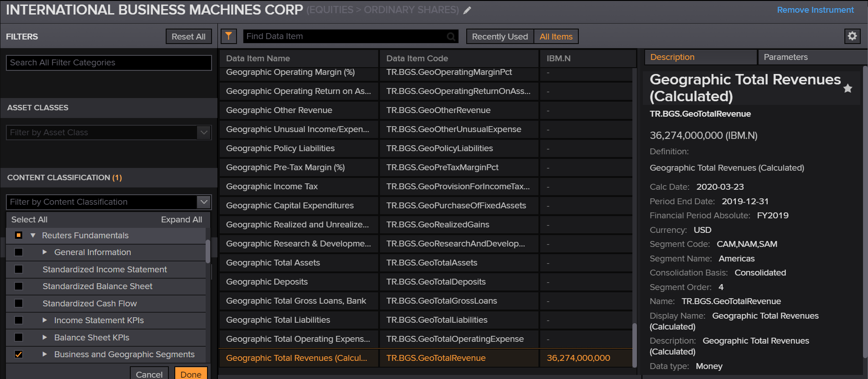
Task: Switch to the All Items tab
Action: pyautogui.click(x=556, y=37)
